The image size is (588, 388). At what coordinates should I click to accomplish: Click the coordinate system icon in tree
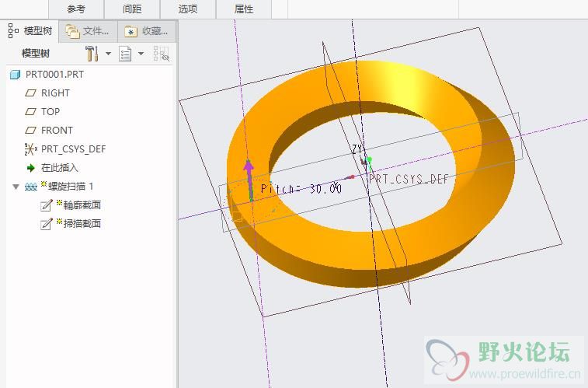31,149
